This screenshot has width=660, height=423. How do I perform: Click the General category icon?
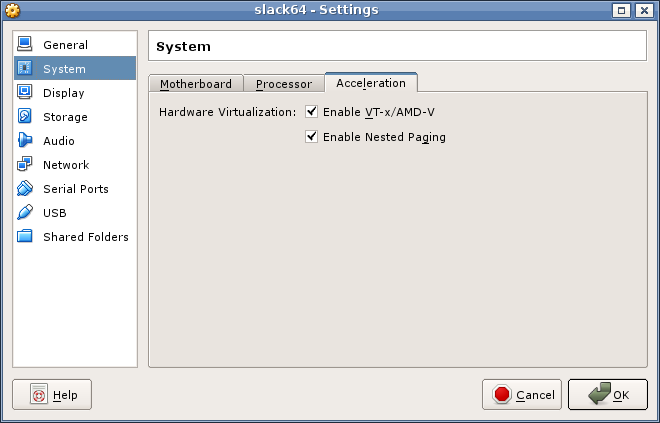coord(25,45)
